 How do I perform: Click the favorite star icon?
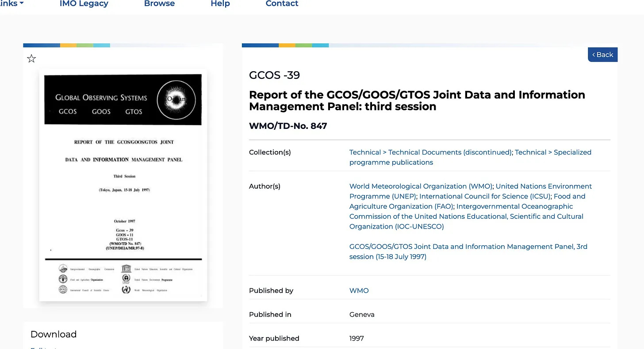[x=31, y=58]
